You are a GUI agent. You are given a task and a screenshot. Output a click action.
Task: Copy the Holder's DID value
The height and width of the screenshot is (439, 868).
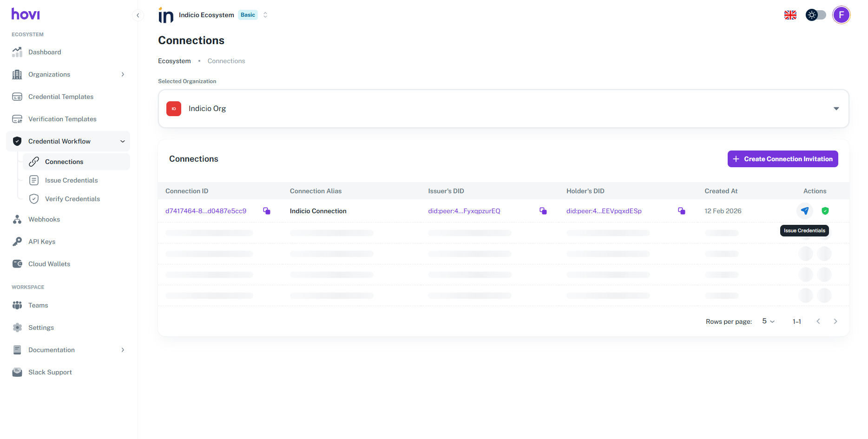[681, 211]
